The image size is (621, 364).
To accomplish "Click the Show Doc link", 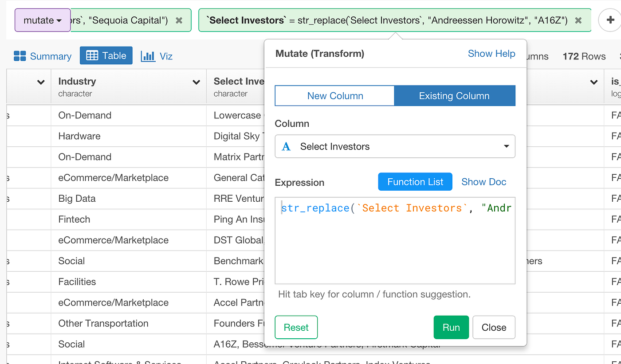I will 483,182.
